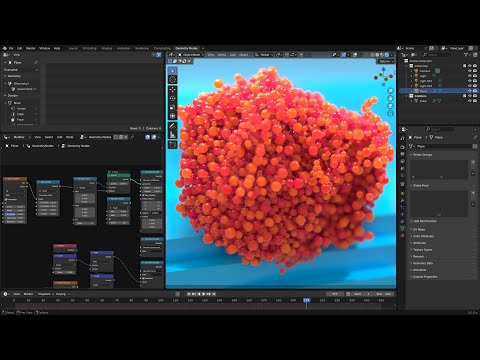
Task: Select the Annotate pencil tool
Action: click(x=172, y=126)
